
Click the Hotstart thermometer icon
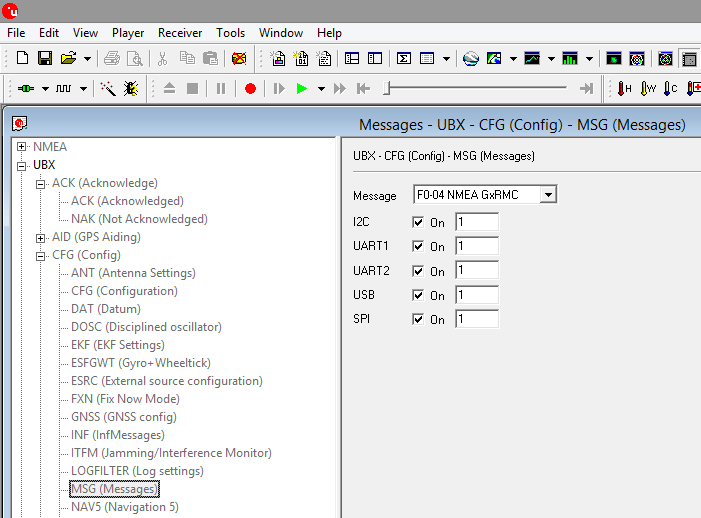(x=624, y=89)
